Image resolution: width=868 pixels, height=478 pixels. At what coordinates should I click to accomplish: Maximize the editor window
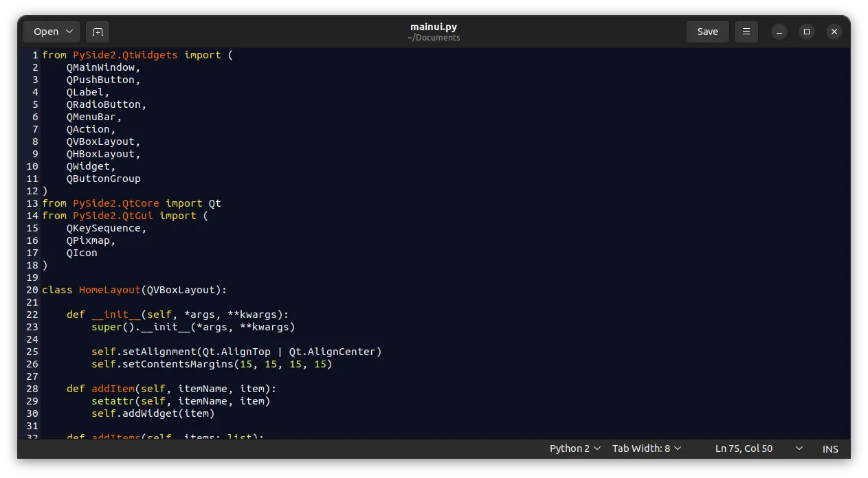807,32
